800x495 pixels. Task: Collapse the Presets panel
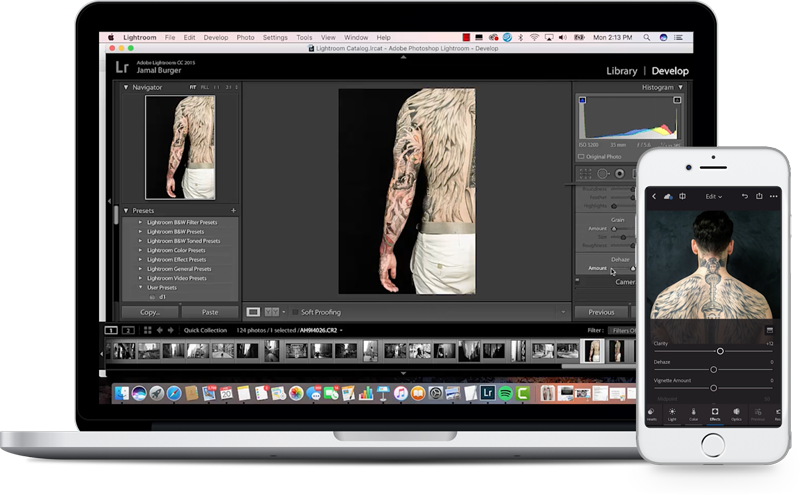click(x=126, y=210)
